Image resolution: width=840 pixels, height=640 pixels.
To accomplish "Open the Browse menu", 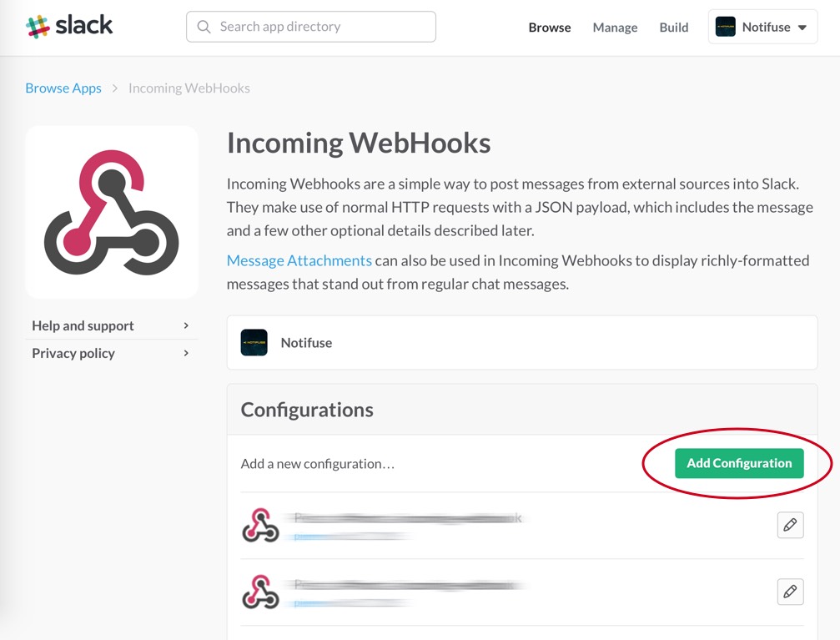I will tap(550, 28).
